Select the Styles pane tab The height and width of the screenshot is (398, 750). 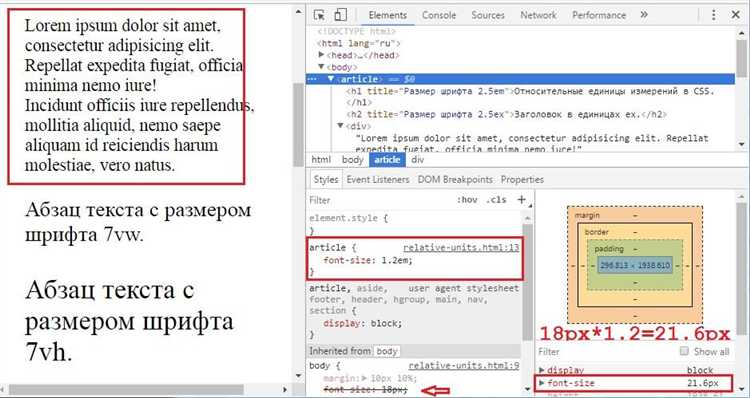(326, 180)
